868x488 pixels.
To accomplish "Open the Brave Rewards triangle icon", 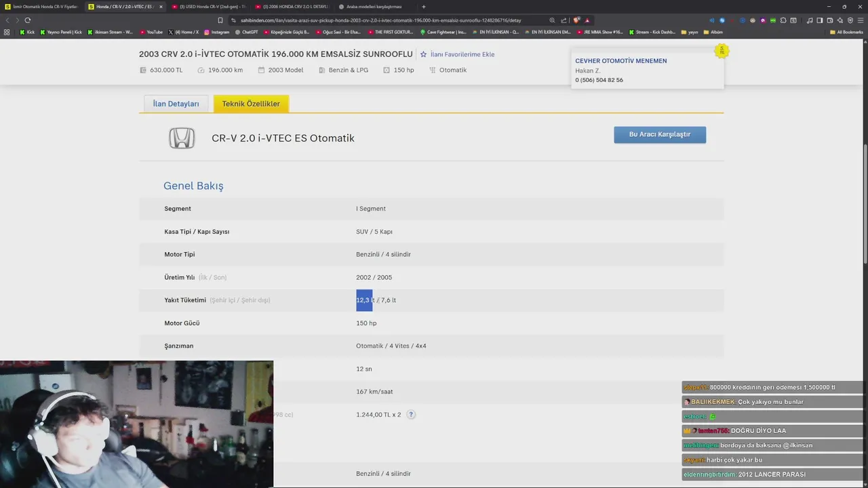I will [x=587, y=20].
